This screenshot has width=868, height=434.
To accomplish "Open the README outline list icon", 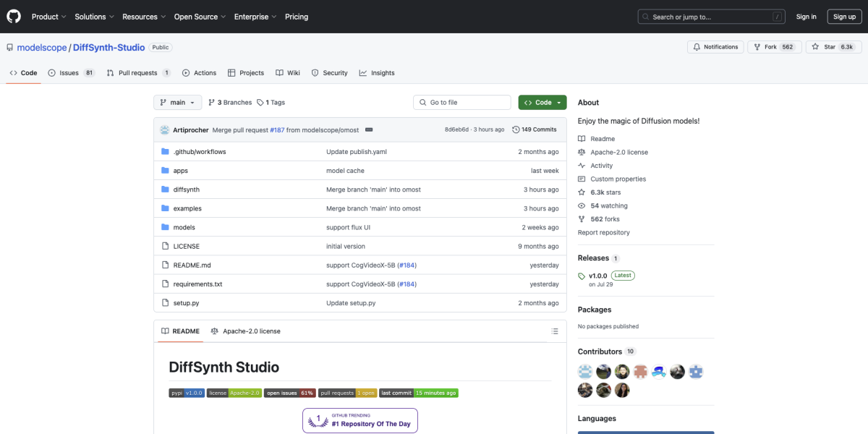I will point(555,331).
